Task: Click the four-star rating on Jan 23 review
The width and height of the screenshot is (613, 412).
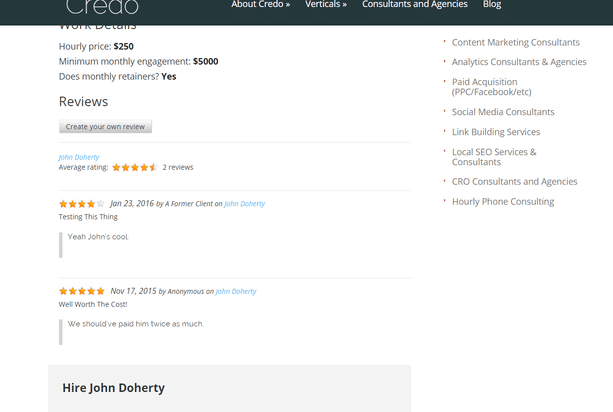Action: 82,204
